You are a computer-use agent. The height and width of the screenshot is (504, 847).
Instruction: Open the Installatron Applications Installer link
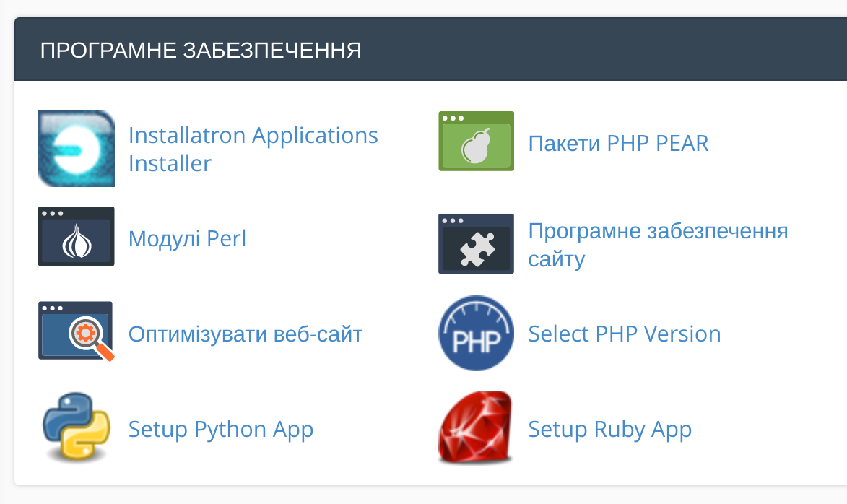click(x=253, y=136)
